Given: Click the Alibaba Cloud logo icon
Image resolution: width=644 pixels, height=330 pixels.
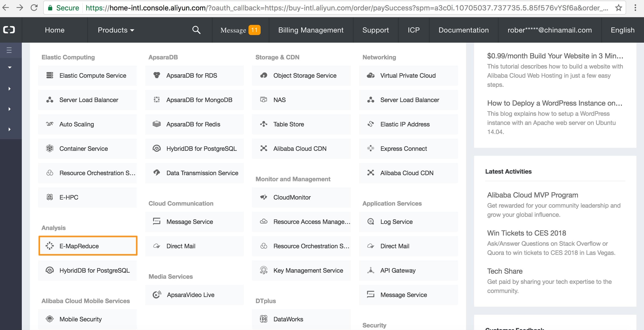Looking at the screenshot, I should pyautogui.click(x=9, y=30).
